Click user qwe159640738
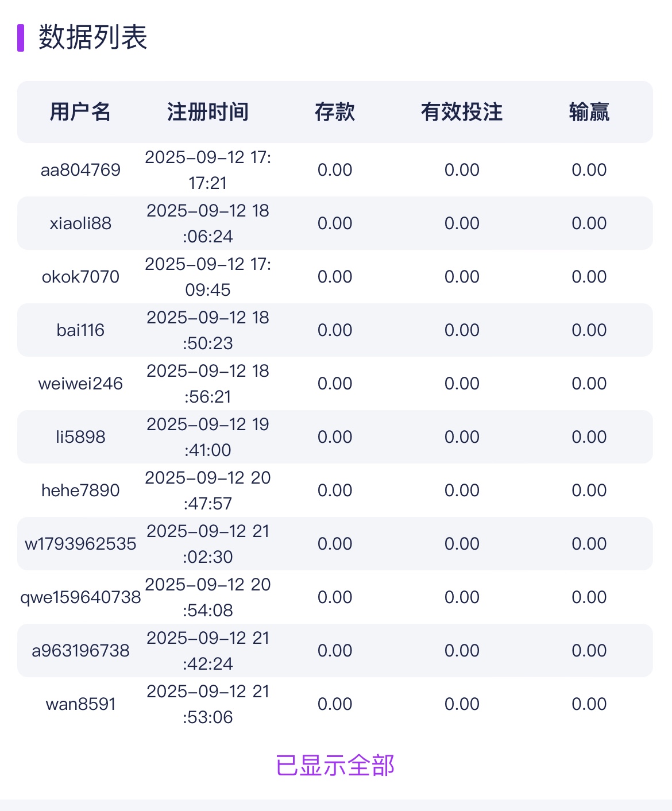Viewport: 672px width, 811px height. pyautogui.click(x=80, y=597)
